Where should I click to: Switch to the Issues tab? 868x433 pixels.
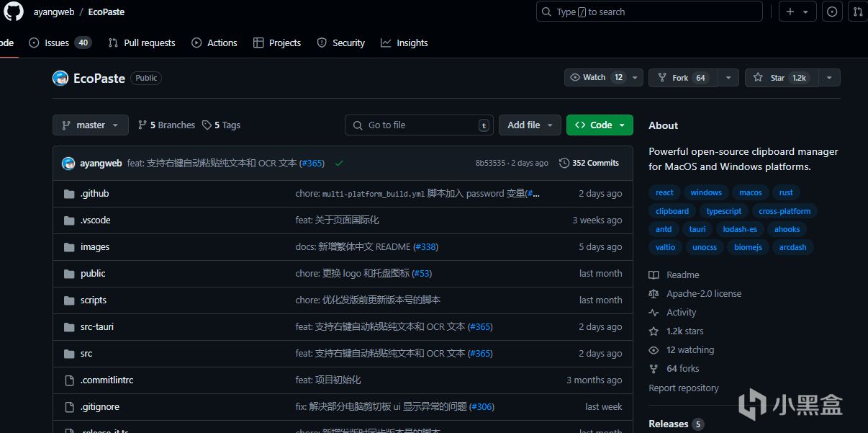click(x=60, y=43)
